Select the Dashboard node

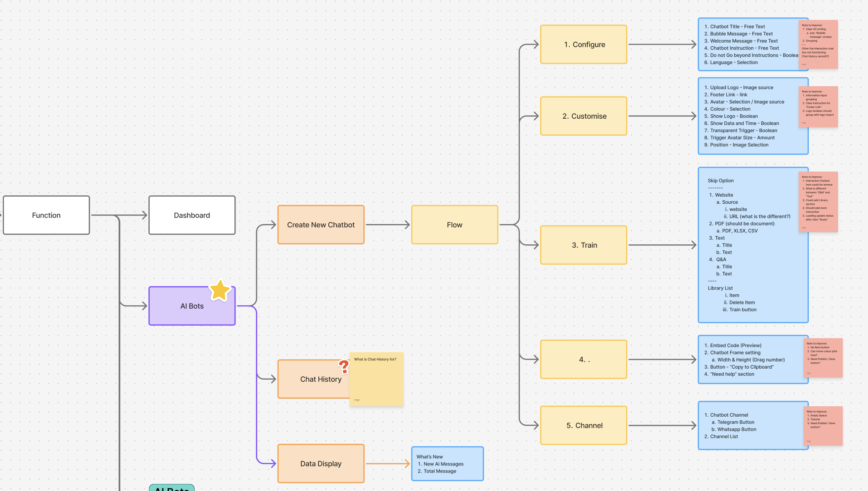point(192,215)
